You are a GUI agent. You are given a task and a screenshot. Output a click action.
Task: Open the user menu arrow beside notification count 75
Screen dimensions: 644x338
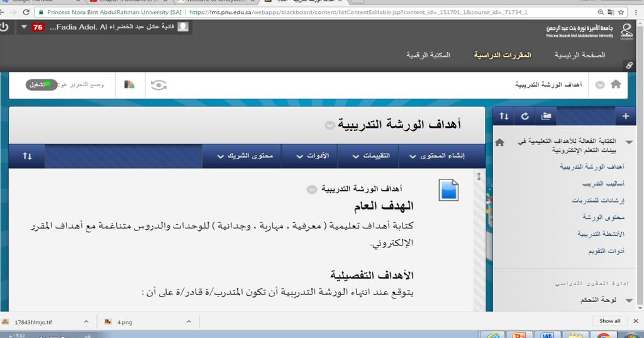(x=25, y=27)
